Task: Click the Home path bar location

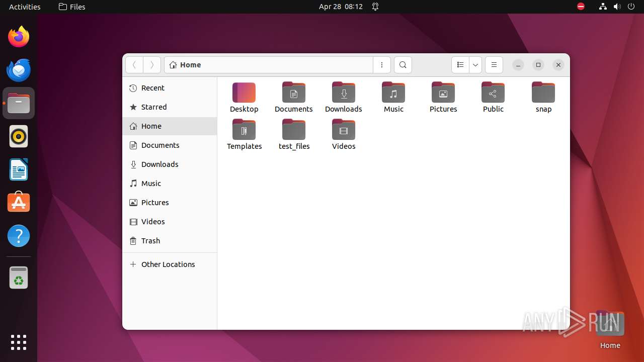Action: (x=185, y=65)
